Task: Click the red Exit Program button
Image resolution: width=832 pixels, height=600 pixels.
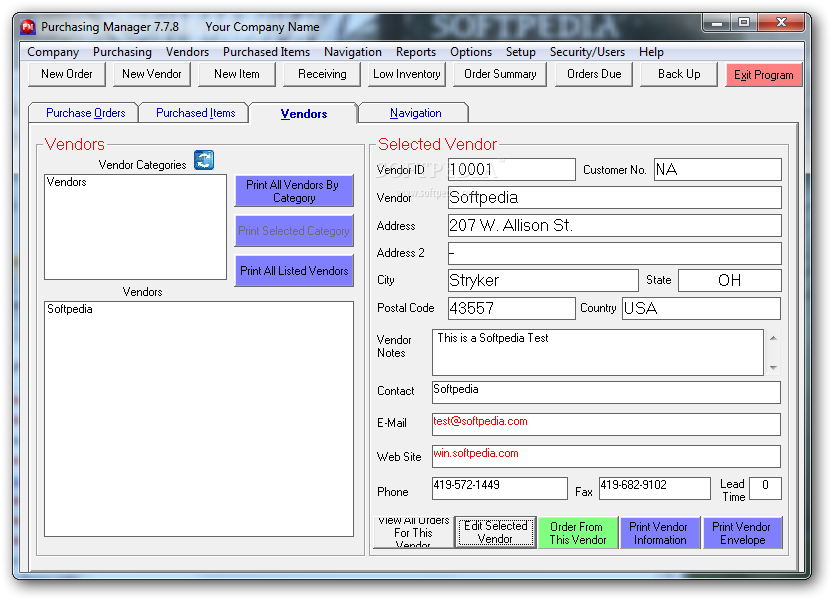Action: [x=764, y=75]
